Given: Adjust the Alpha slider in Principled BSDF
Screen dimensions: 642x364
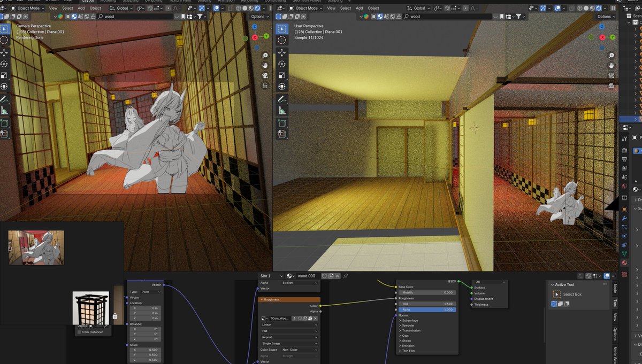Looking at the screenshot, I should click(x=427, y=309).
